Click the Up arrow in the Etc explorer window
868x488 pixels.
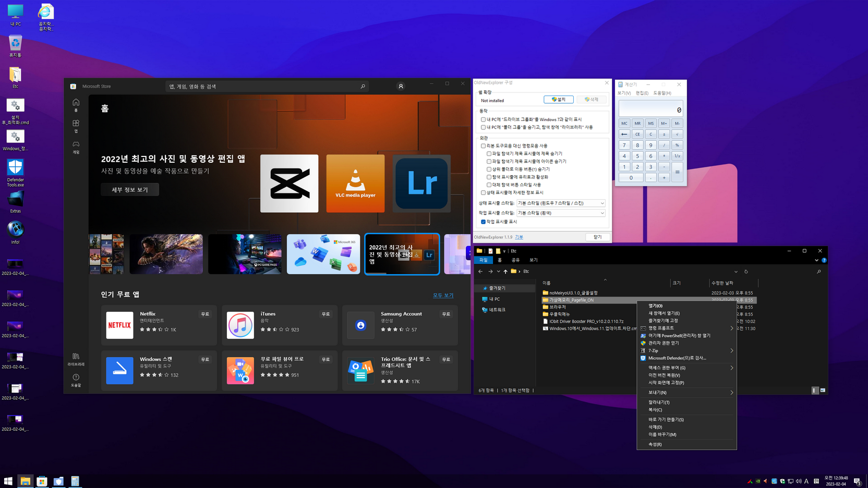pyautogui.click(x=505, y=271)
